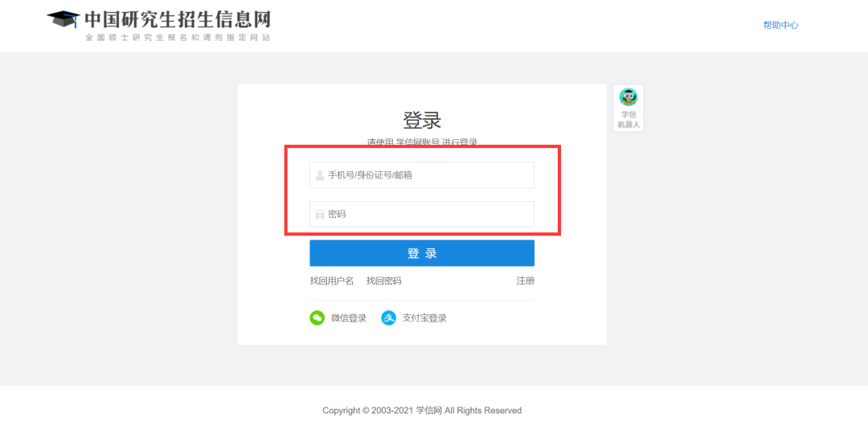Screen dimensions: 868x426
Task: Open the 找回用户名 link
Action: 332,281
